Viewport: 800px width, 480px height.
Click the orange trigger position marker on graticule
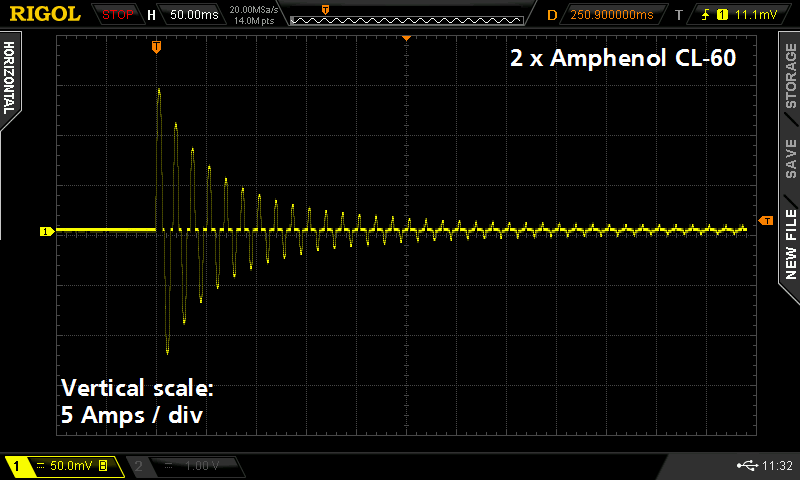[x=157, y=47]
